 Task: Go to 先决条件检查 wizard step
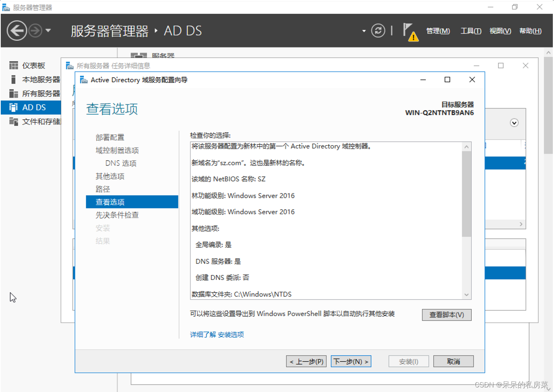tap(117, 215)
